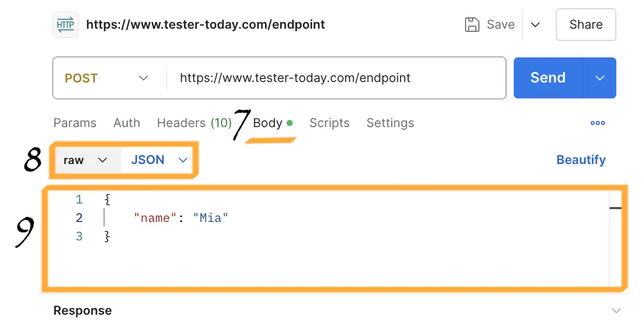Click the body editor scrollbar
Screen dimensions: 644x327
(x=616, y=209)
